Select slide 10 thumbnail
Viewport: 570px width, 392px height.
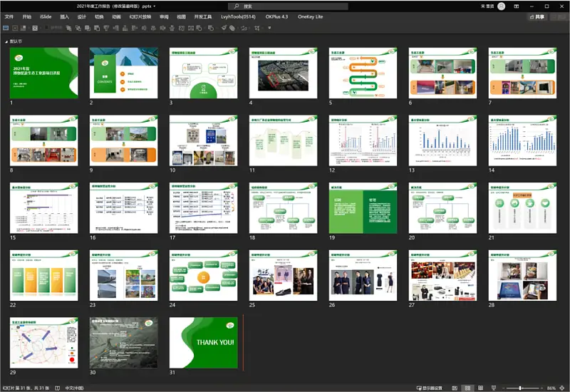coord(203,140)
